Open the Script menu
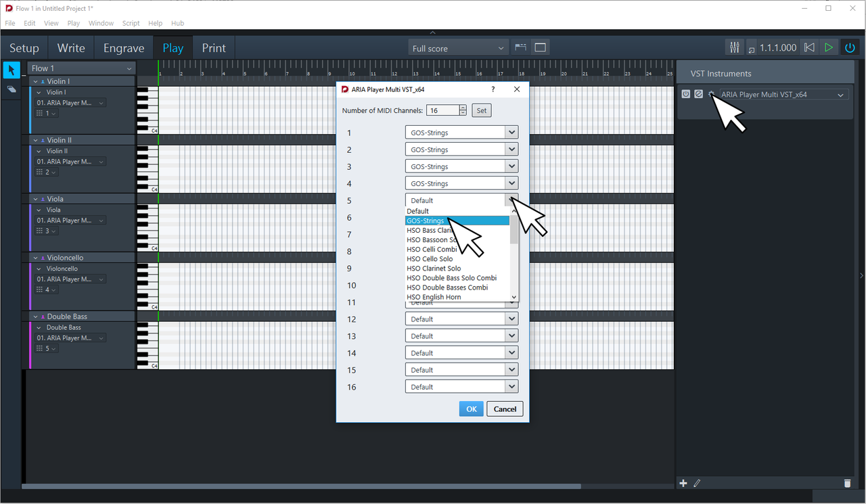 point(131,23)
